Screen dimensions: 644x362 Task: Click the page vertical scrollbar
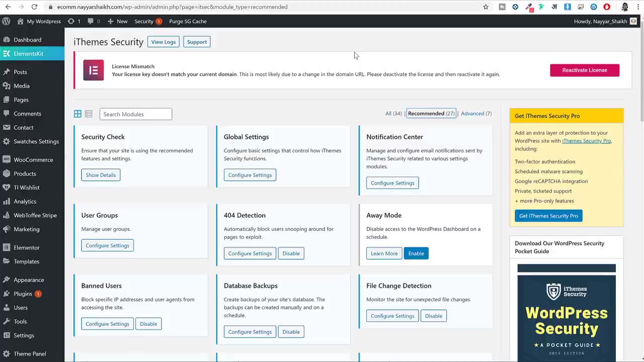tap(641, 70)
